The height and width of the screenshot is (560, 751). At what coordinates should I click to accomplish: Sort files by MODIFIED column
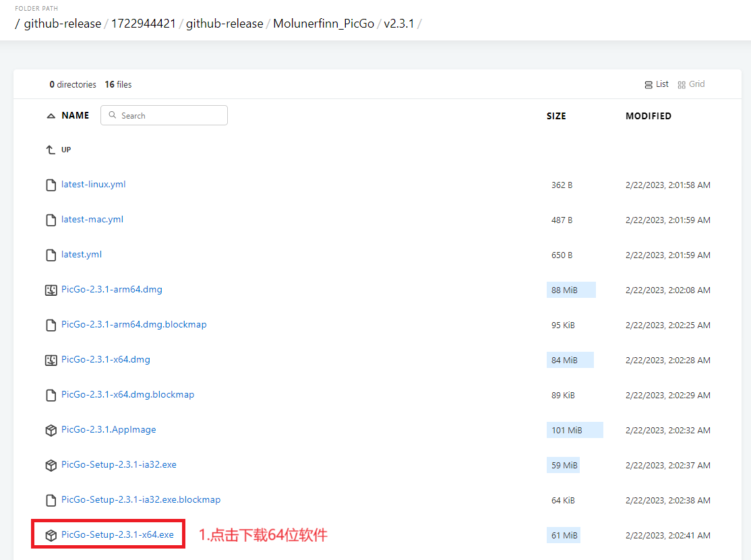pyautogui.click(x=649, y=116)
